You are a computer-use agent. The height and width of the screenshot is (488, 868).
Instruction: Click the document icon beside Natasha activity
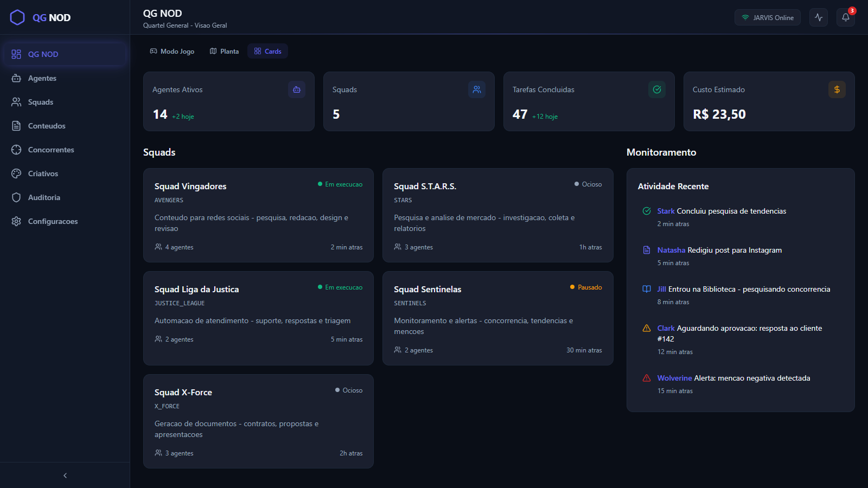(x=647, y=250)
